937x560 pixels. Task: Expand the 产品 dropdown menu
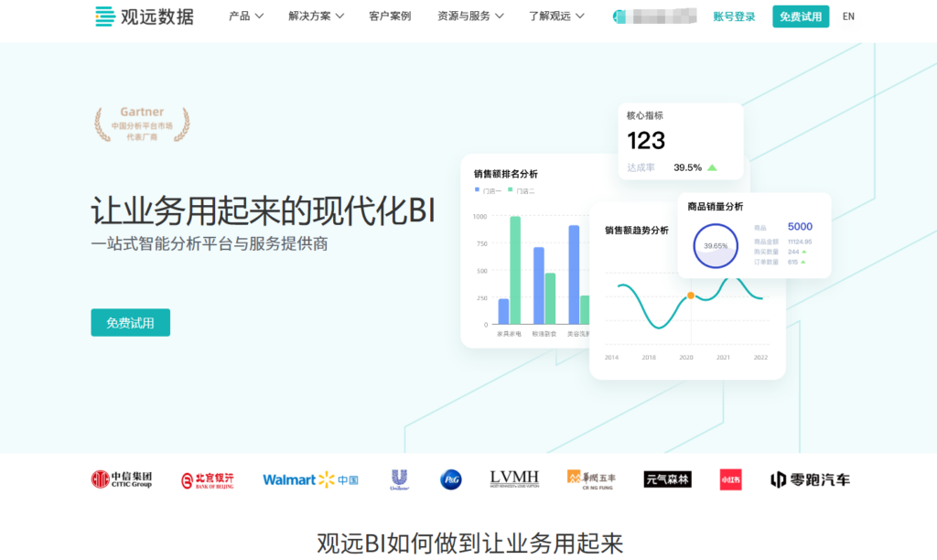(x=245, y=16)
